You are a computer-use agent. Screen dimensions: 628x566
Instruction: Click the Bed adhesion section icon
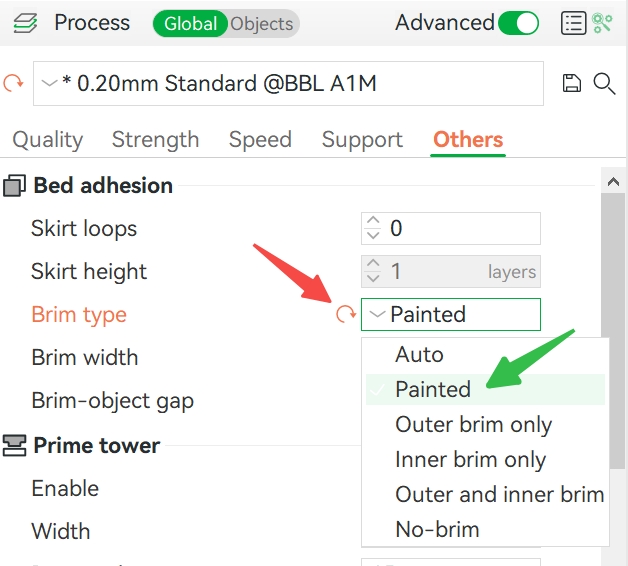(14, 186)
